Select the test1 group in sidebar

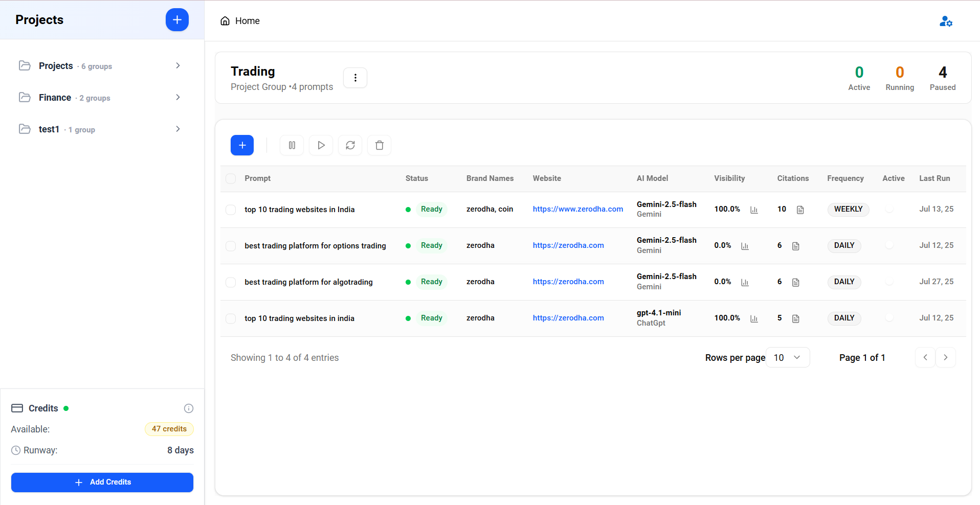(102, 129)
